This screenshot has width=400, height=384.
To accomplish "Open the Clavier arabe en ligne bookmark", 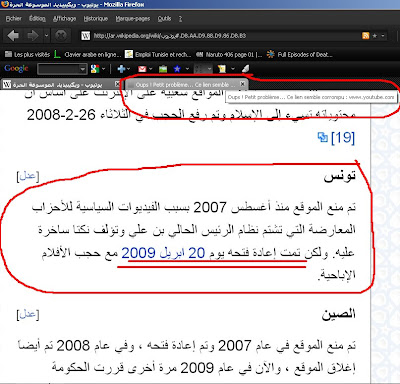I will pos(88,54).
